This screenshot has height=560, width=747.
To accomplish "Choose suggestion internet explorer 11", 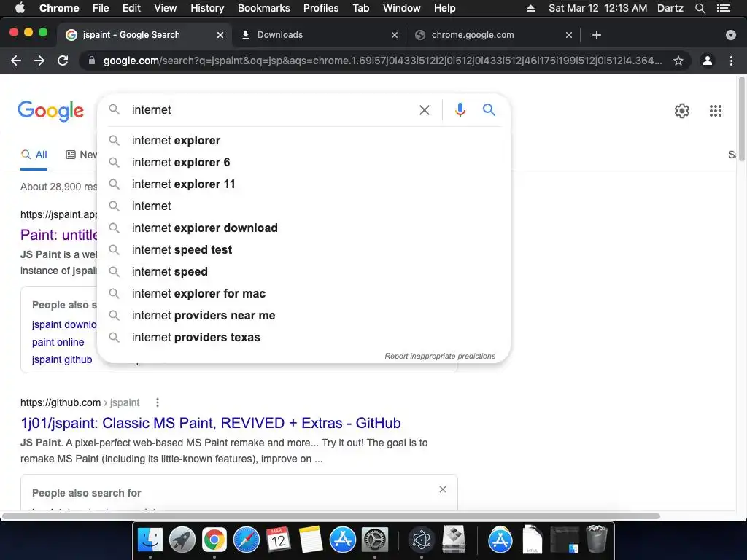I will (x=304, y=184).
